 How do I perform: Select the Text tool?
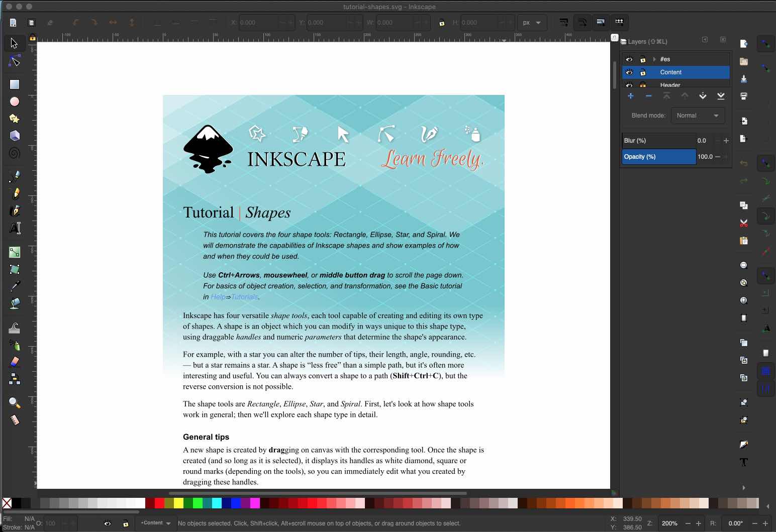[x=14, y=228]
